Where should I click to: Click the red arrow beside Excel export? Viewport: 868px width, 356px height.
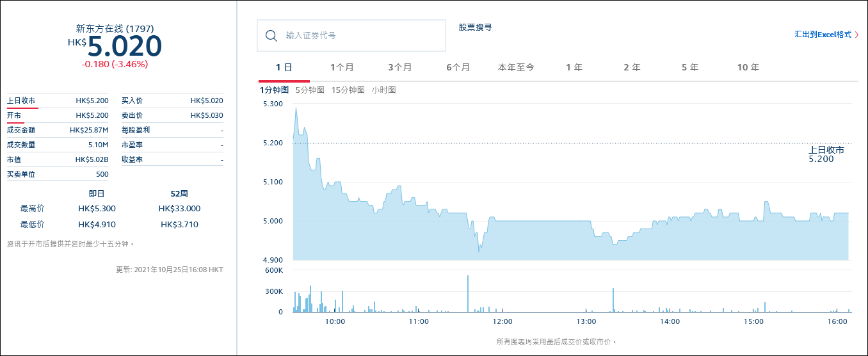856,35
